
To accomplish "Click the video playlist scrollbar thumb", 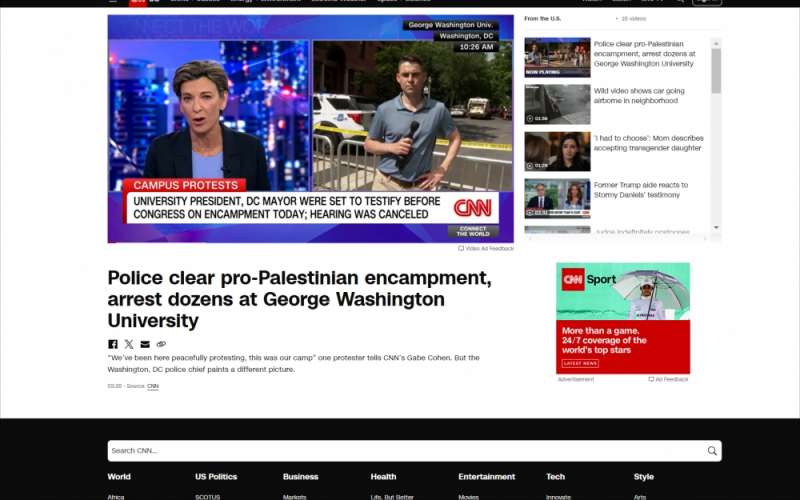I will click(x=716, y=70).
